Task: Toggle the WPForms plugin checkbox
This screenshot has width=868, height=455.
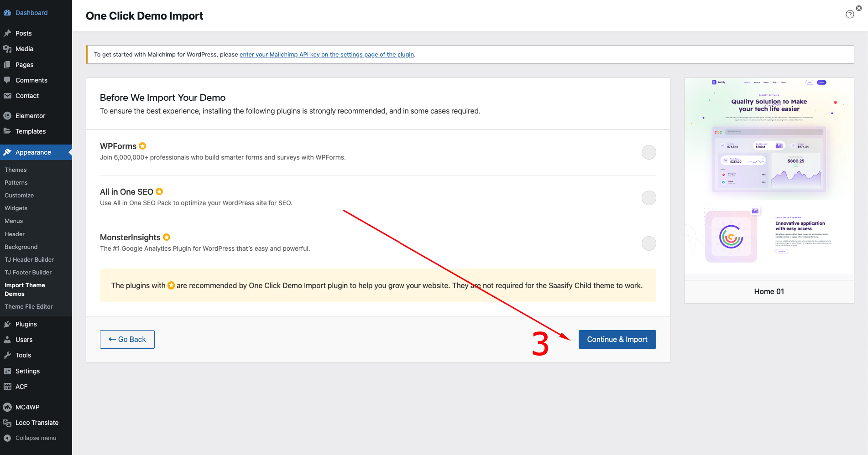Action: pos(648,152)
